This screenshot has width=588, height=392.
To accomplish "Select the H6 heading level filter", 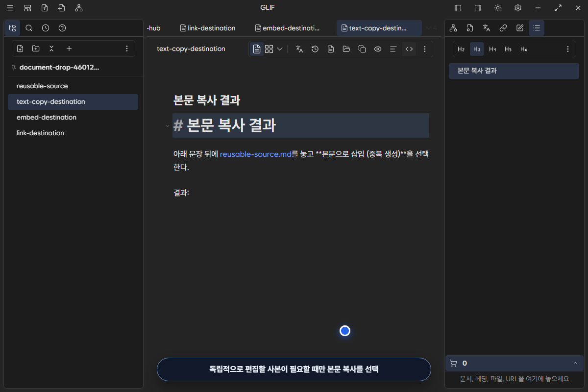I will (x=524, y=49).
